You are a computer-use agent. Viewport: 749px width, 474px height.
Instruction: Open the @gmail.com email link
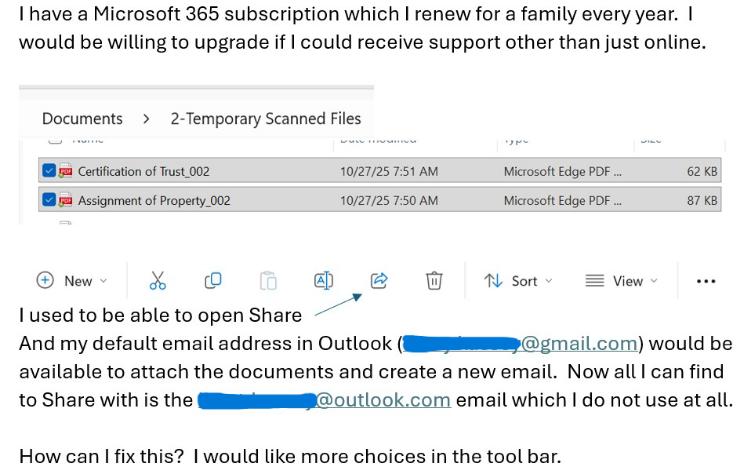point(520,344)
